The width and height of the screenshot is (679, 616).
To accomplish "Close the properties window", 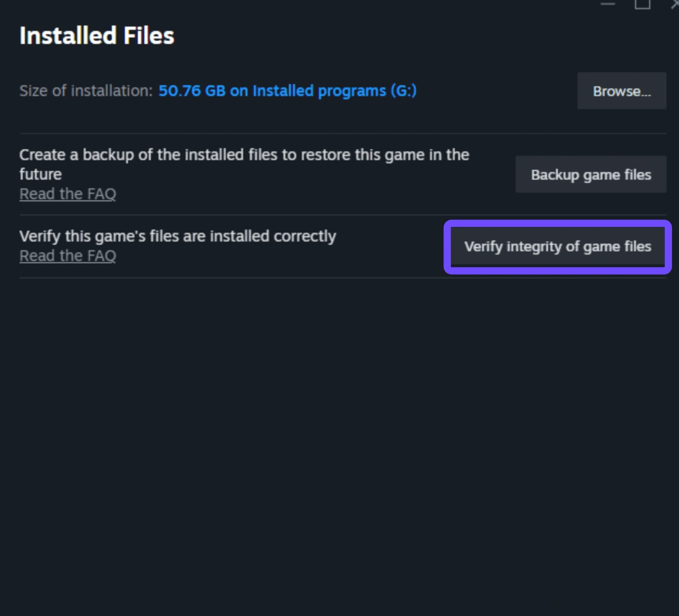I will point(675,4).
